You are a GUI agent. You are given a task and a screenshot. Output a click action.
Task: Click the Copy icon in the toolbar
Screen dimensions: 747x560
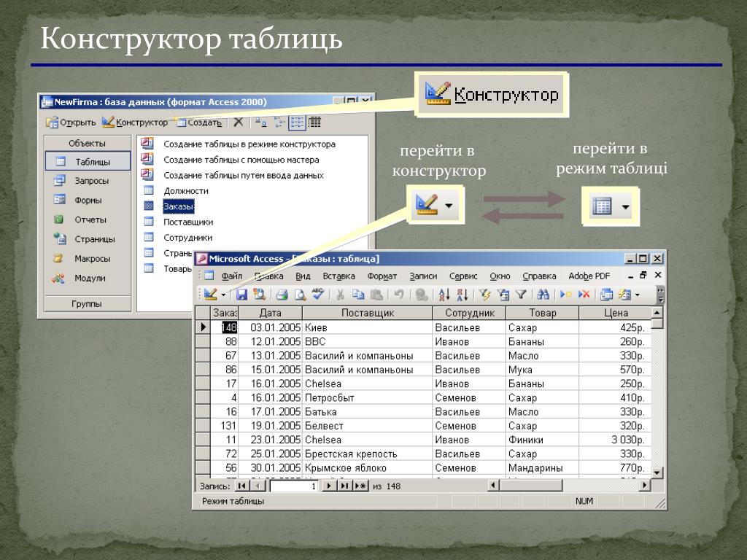358,295
